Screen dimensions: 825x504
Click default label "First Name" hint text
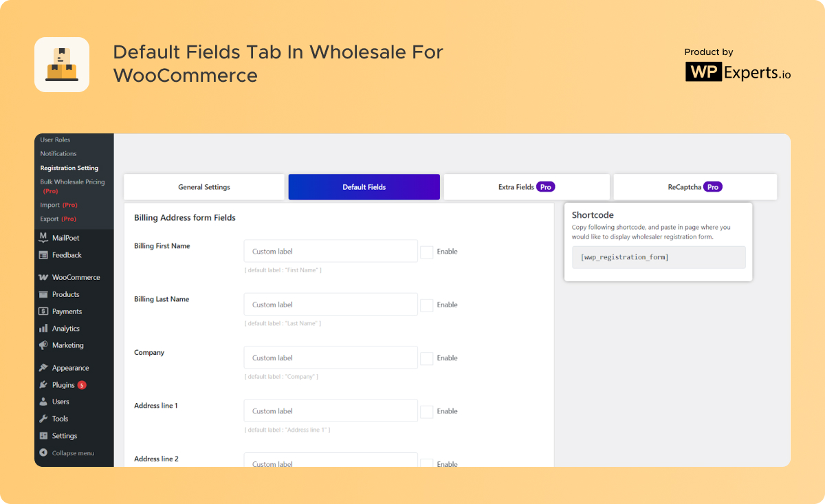(283, 270)
